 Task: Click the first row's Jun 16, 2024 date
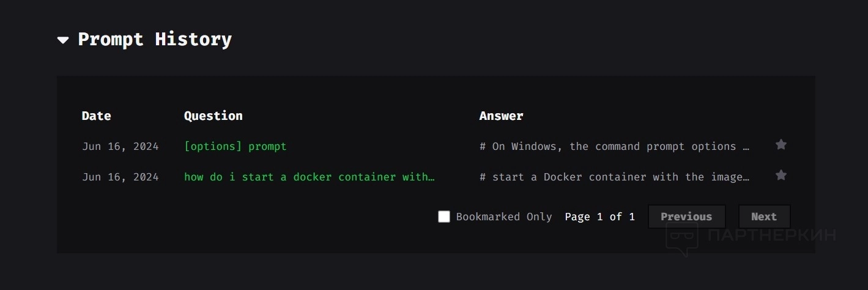(x=121, y=146)
